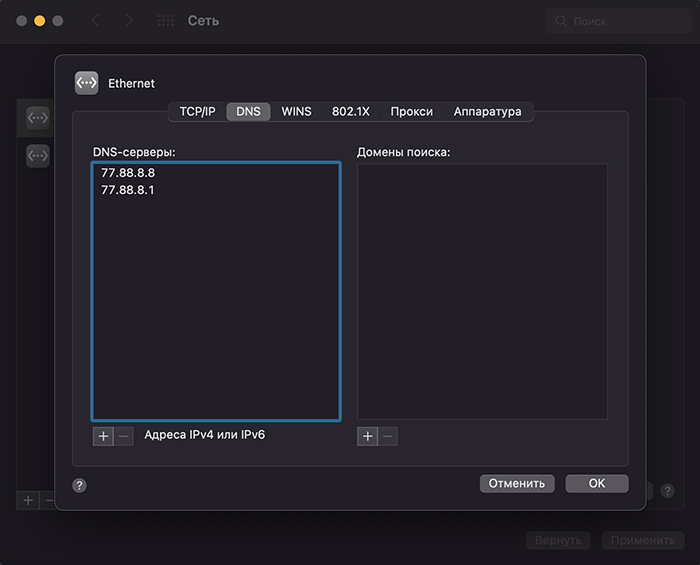Open the Прокси tab

pos(411,112)
